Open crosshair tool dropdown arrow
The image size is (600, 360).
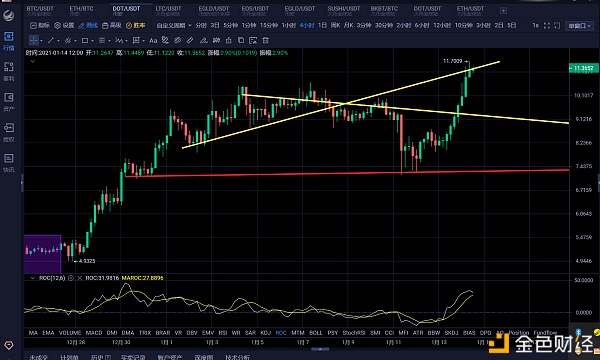point(41,41)
